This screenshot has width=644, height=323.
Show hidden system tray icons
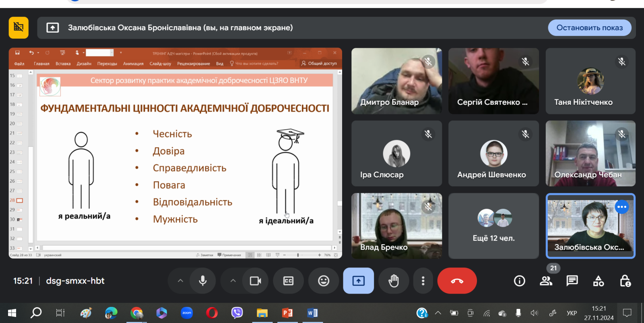[x=438, y=313]
